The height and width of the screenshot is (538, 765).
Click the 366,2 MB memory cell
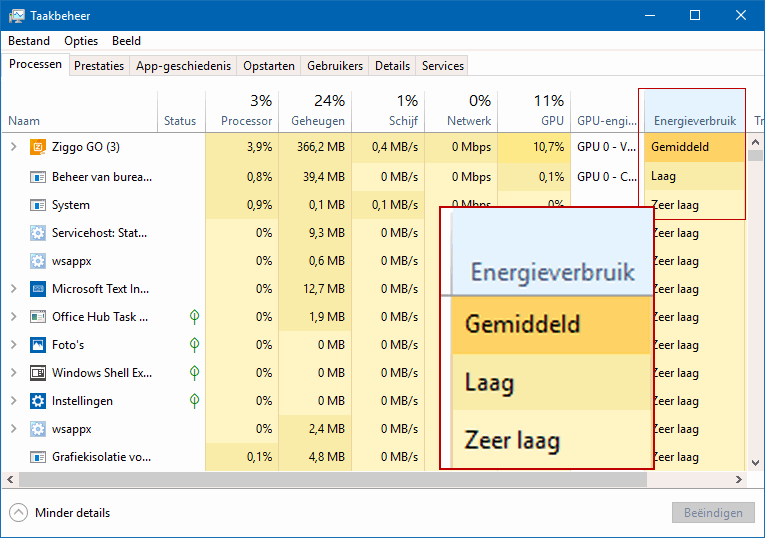[315, 147]
